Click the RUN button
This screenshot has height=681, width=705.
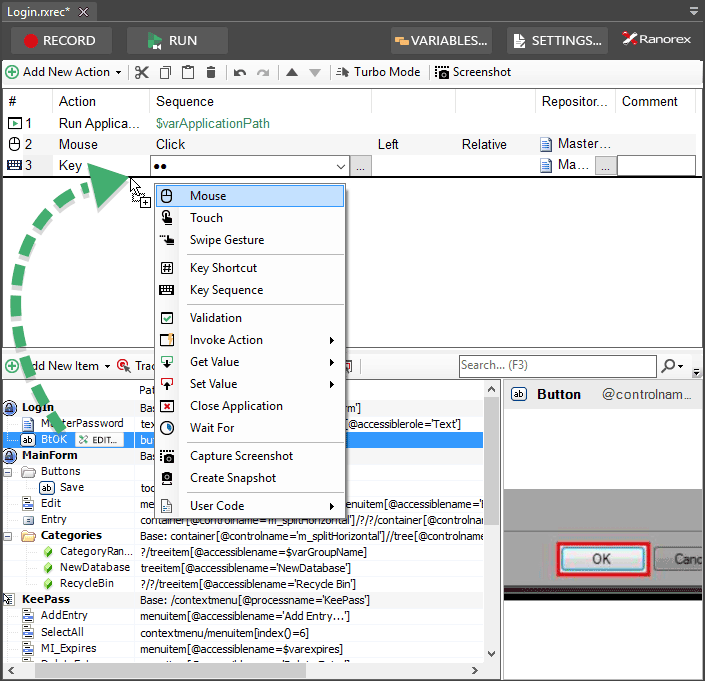(x=177, y=40)
